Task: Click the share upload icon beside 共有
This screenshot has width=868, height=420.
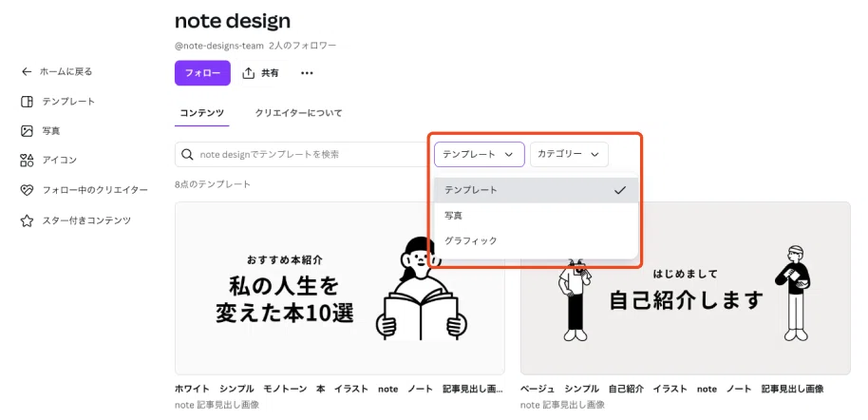Action: pos(249,72)
